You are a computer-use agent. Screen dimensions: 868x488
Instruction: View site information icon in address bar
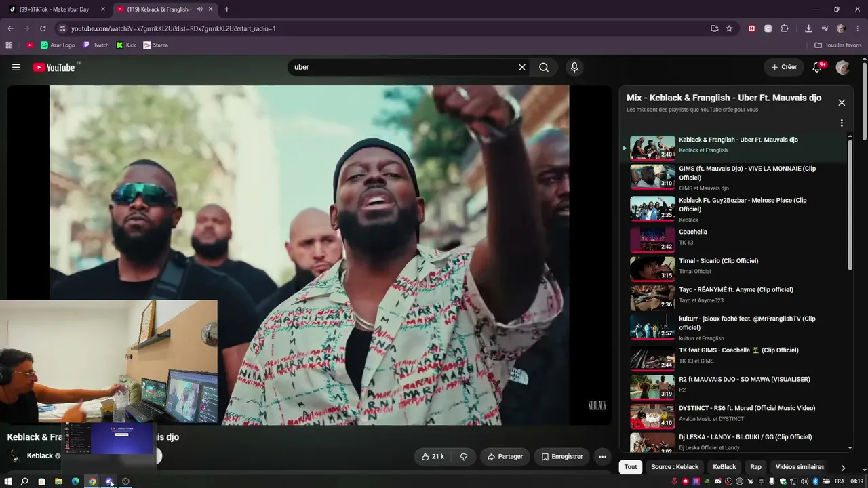pos(62,28)
